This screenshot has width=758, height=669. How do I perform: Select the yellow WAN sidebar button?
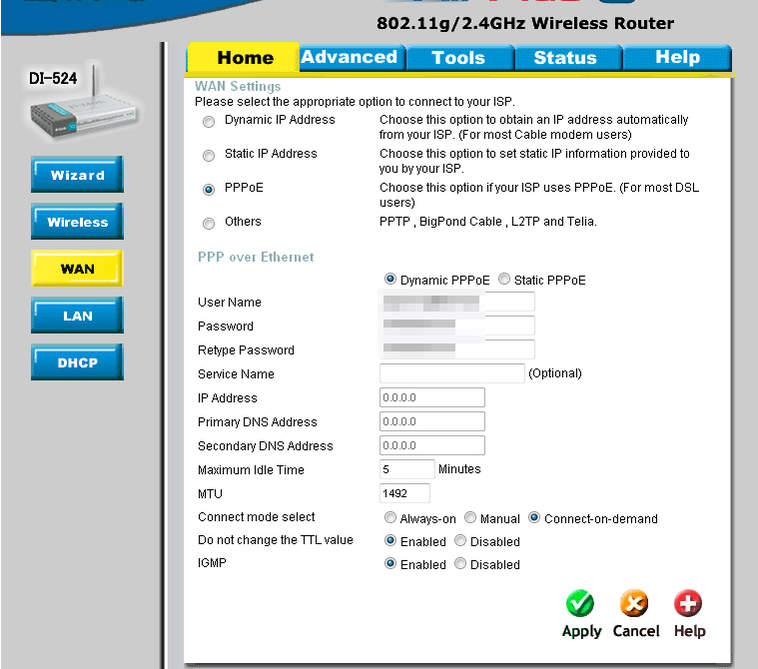77,269
